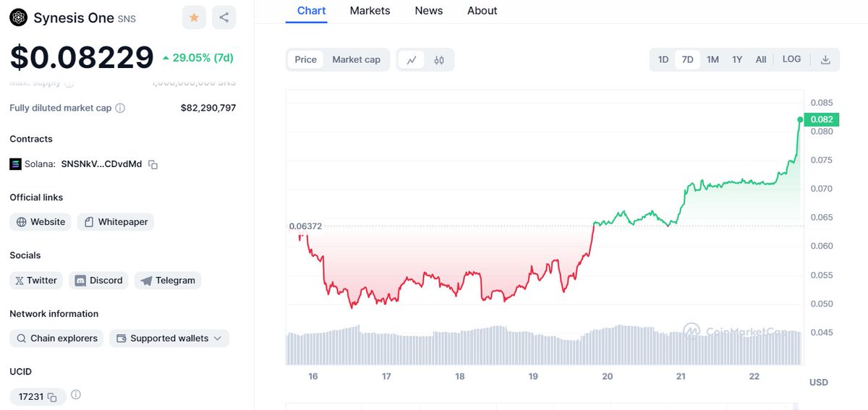Click the SNS ticker symbol

pos(127,19)
